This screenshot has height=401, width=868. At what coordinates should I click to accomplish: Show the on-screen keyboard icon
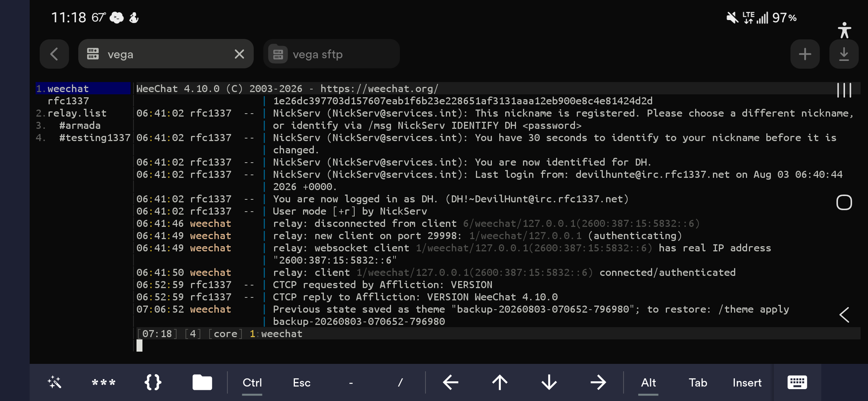click(797, 382)
